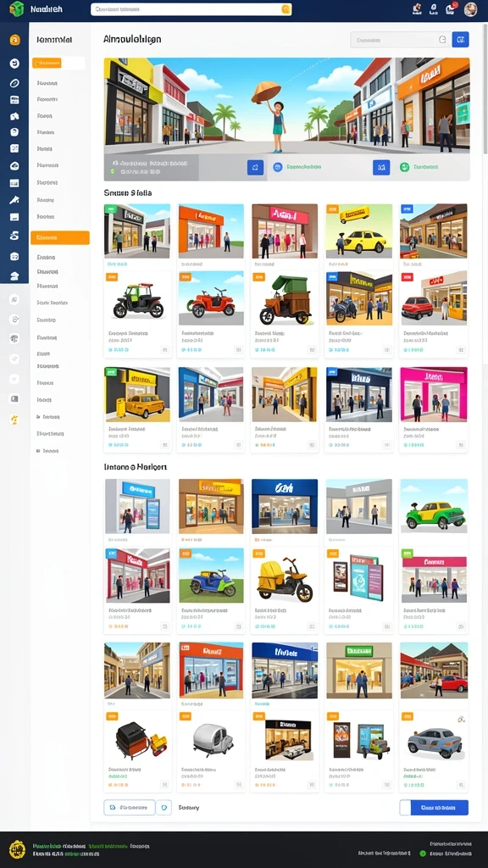Open the red tractor product thumbnail
Viewport: 488px width, 868px height.
click(211, 298)
